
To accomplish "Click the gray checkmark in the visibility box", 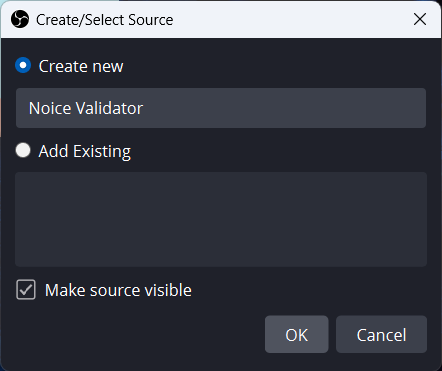I will (x=26, y=290).
